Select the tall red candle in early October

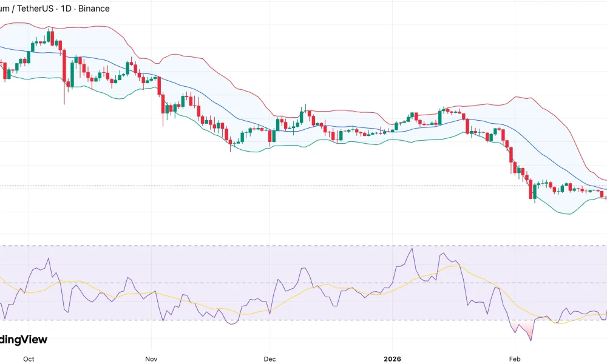point(63,67)
